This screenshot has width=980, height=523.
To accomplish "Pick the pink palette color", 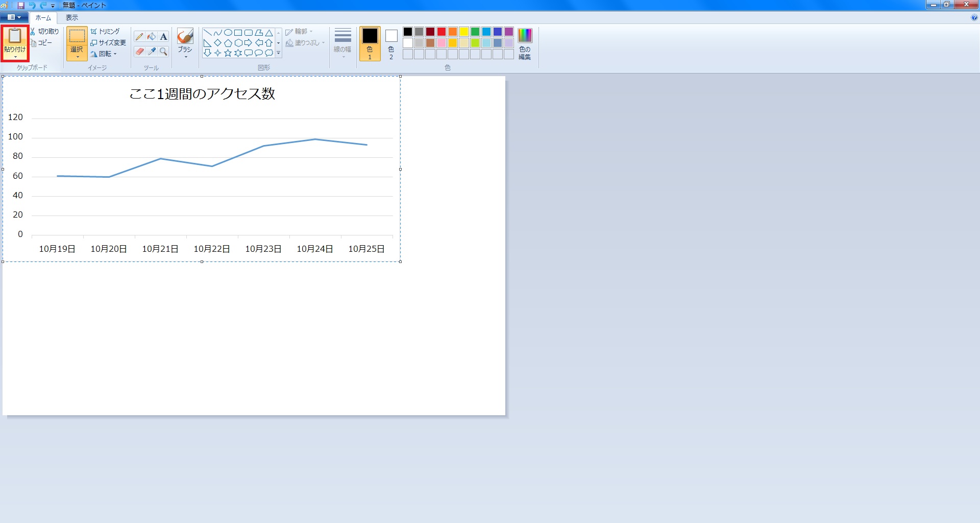I will pos(442,43).
